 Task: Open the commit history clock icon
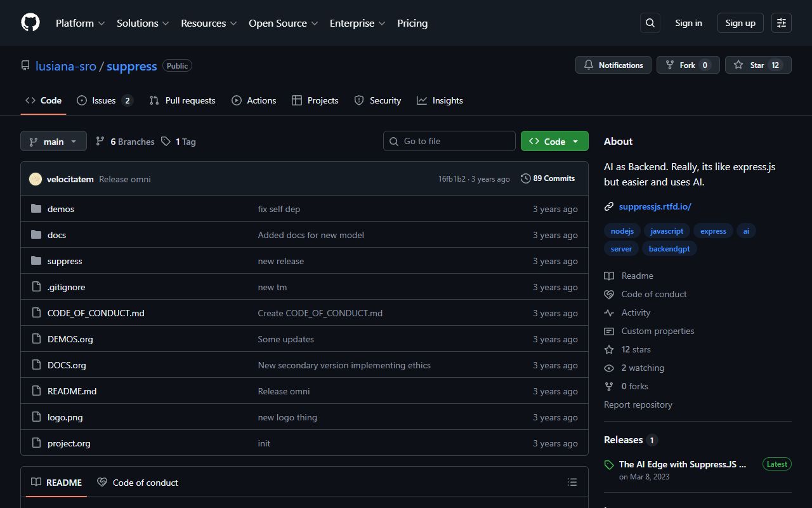coord(525,178)
